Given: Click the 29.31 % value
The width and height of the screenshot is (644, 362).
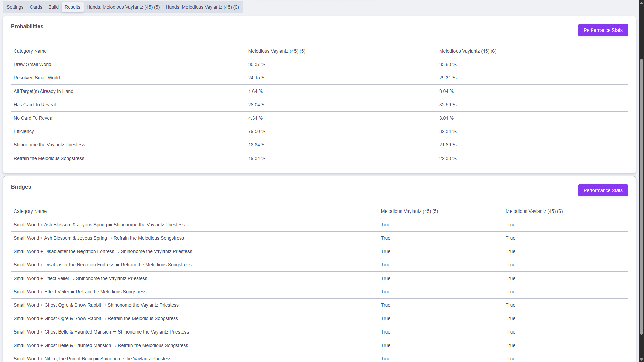Looking at the screenshot, I should (448, 78).
